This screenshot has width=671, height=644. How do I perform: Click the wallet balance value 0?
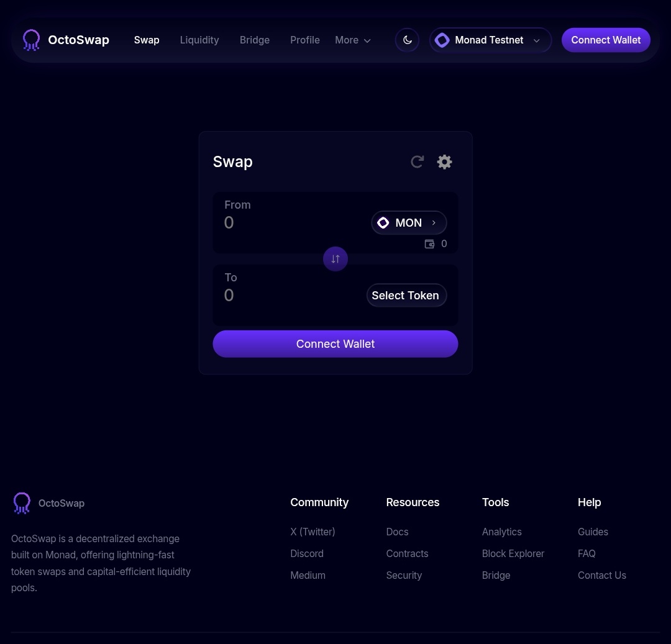[x=444, y=243]
